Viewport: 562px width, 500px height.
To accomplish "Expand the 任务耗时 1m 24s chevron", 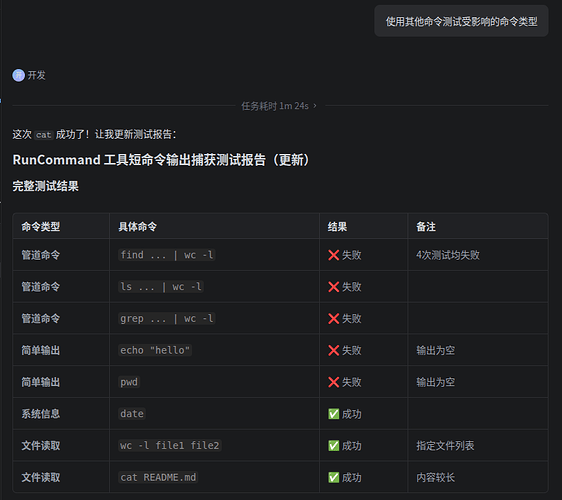I will coord(315,106).
